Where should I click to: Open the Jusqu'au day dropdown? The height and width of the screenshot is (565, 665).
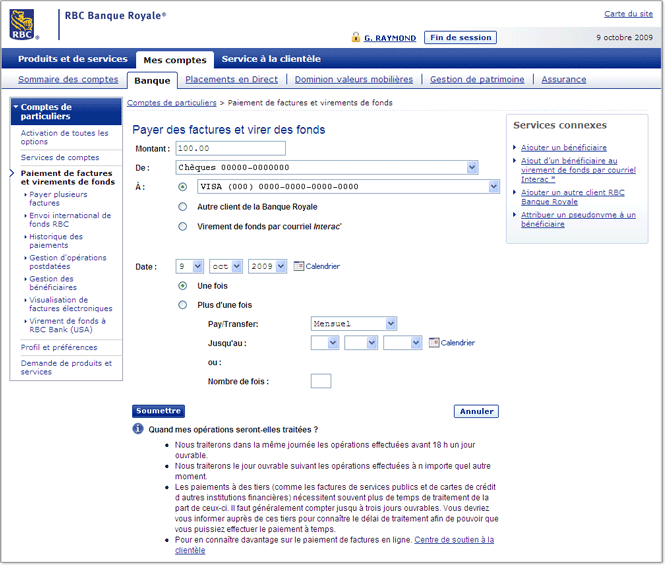[x=325, y=343]
